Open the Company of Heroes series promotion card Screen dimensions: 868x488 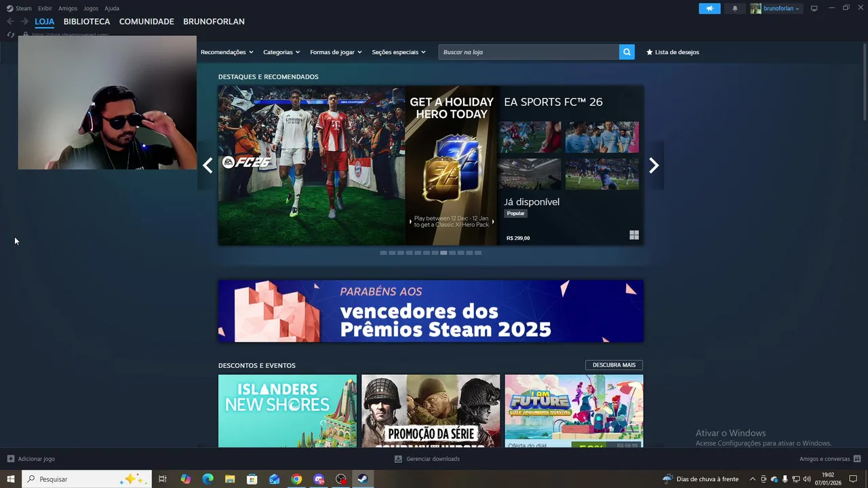tap(431, 411)
